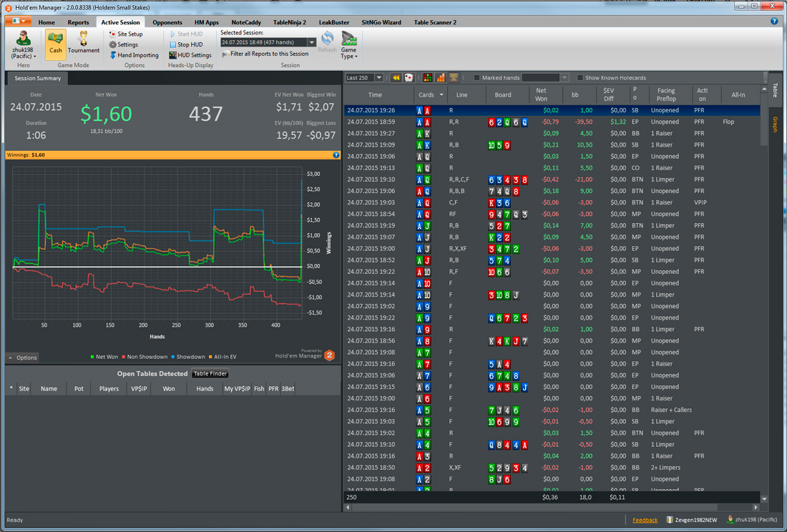Open the NoteCaddy tab
This screenshot has width=787, height=532.
point(246,22)
